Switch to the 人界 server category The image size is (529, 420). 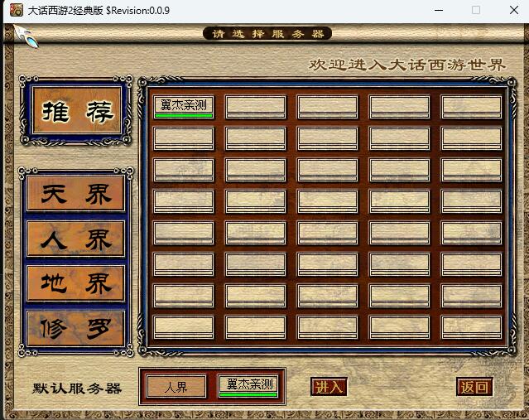point(75,239)
